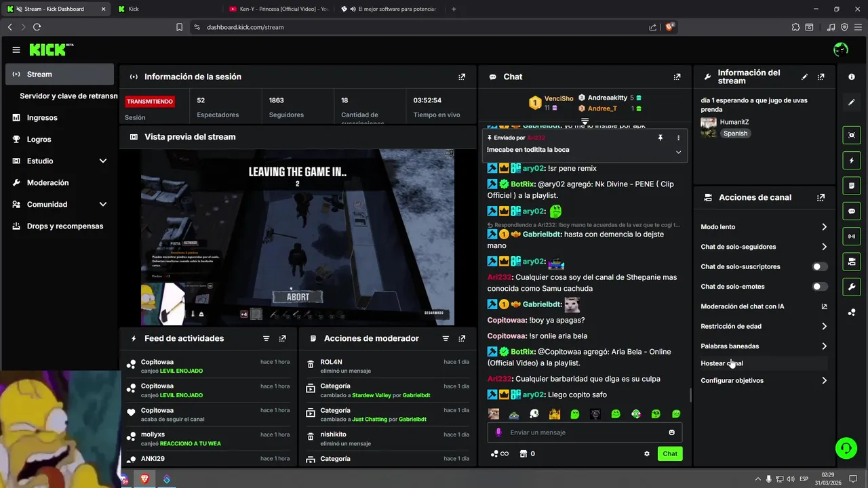Image resolution: width=868 pixels, height=488 pixels.
Task: Select the dog photo emote in quick emotes
Action: click(x=494, y=414)
